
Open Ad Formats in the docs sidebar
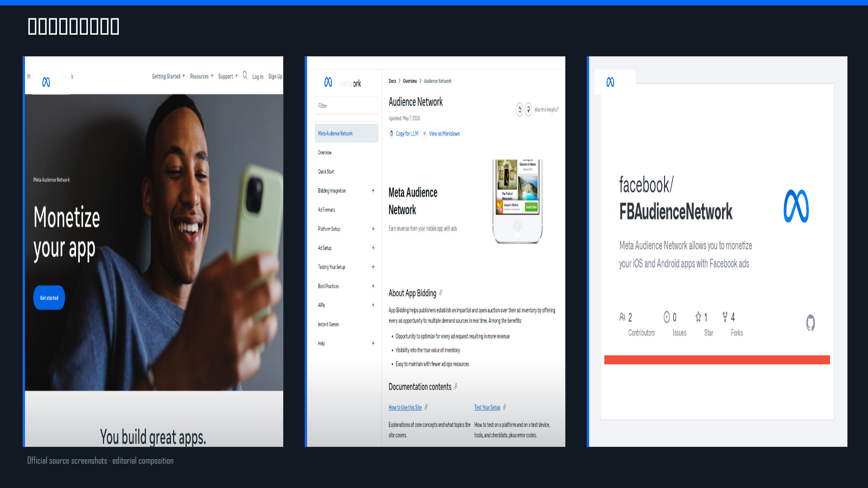(327, 210)
